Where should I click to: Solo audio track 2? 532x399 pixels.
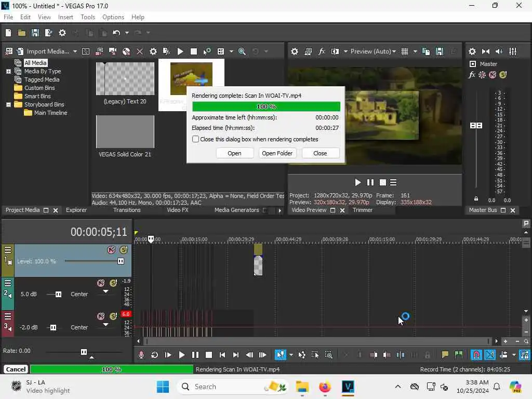pyautogui.click(x=113, y=283)
